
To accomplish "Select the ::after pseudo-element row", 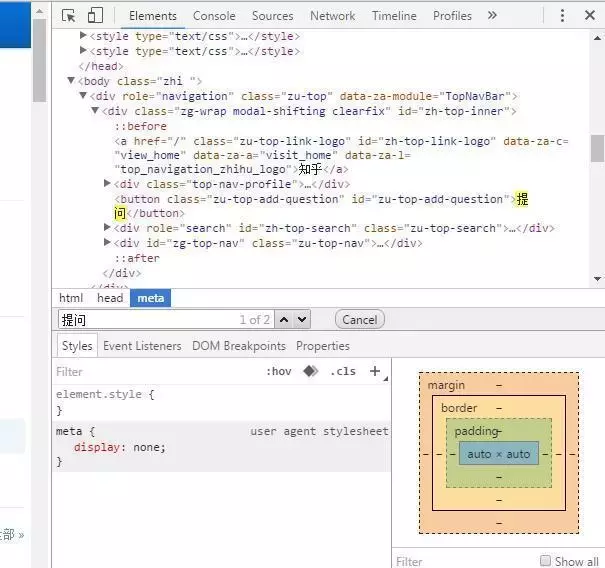I will coord(137,258).
